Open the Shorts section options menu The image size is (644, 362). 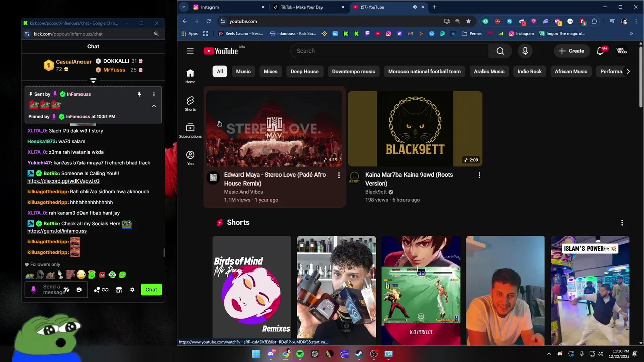pyautogui.click(x=622, y=223)
